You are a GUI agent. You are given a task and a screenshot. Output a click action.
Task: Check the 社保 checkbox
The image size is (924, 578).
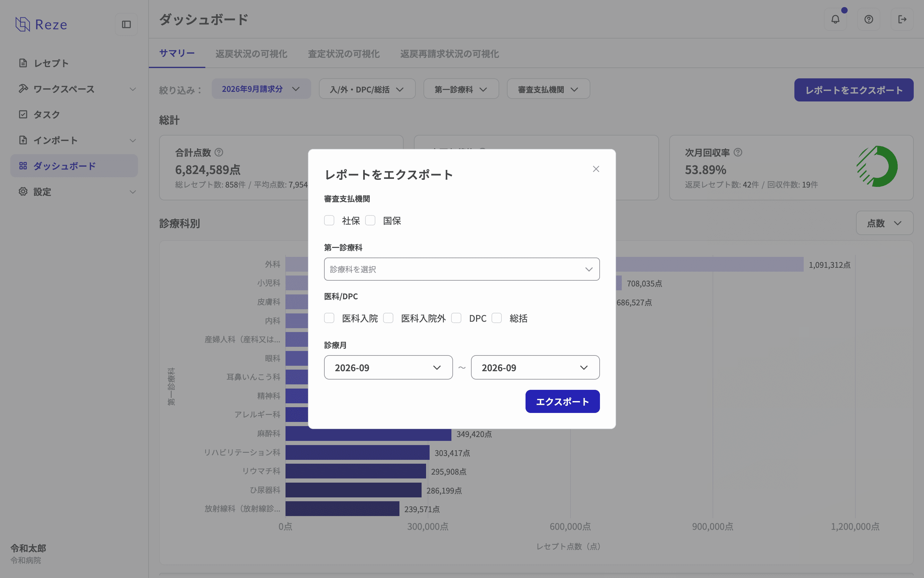329,221
